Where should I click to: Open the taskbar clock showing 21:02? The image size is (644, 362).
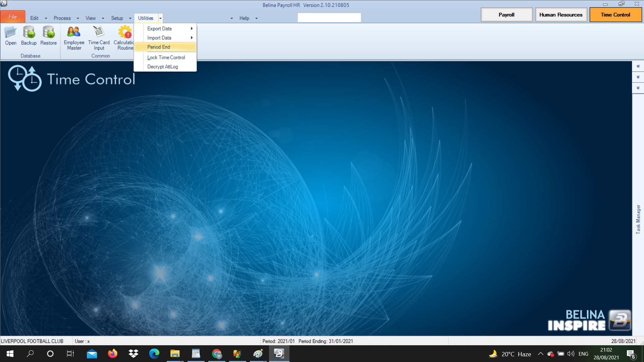[606, 354]
